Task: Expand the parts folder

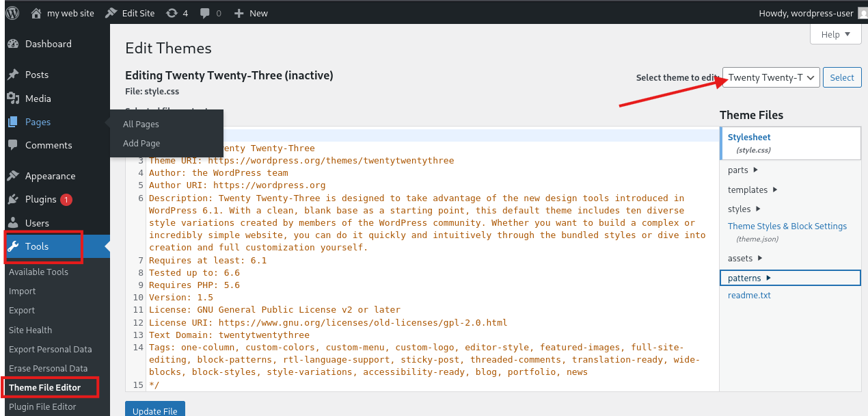Action: tap(743, 170)
